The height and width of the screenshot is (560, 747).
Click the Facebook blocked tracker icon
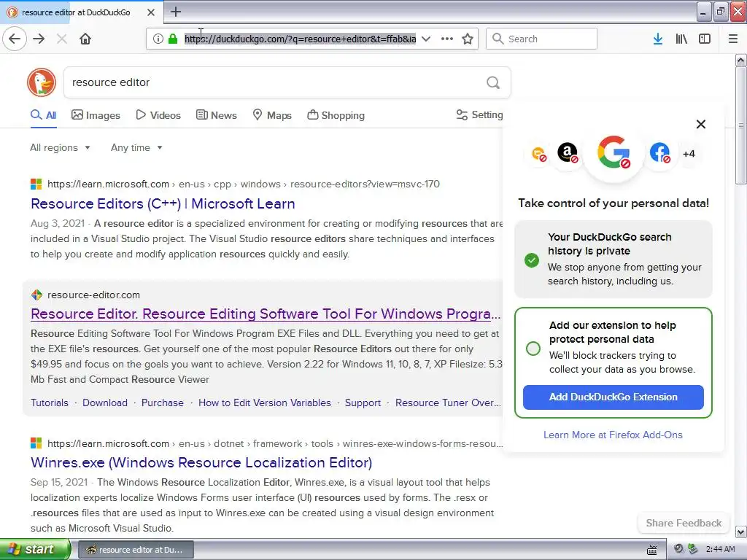point(659,153)
